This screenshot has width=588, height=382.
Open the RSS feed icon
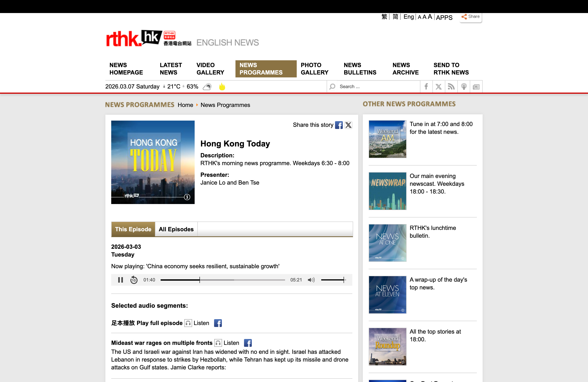tap(451, 87)
